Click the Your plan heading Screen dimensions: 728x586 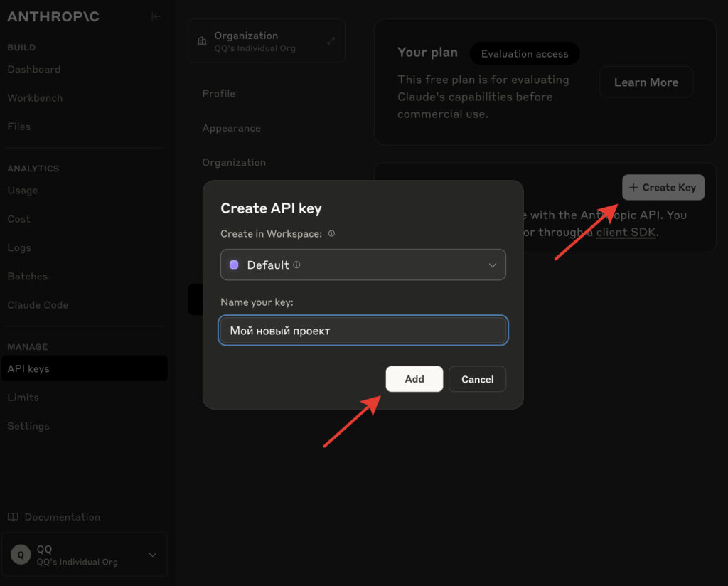click(427, 53)
